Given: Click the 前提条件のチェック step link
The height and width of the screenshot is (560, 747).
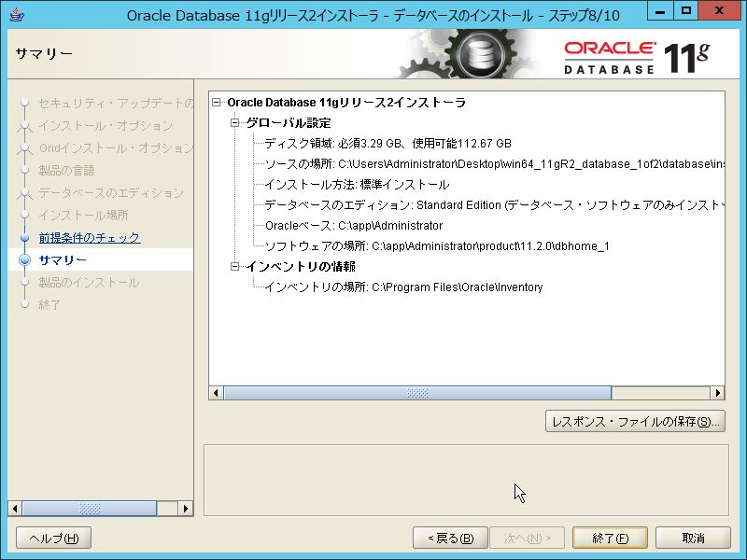Looking at the screenshot, I should coord(90,238).
